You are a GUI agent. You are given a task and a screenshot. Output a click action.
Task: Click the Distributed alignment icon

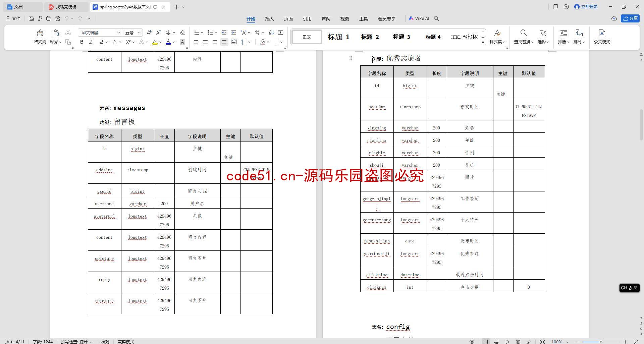[234, 42]
